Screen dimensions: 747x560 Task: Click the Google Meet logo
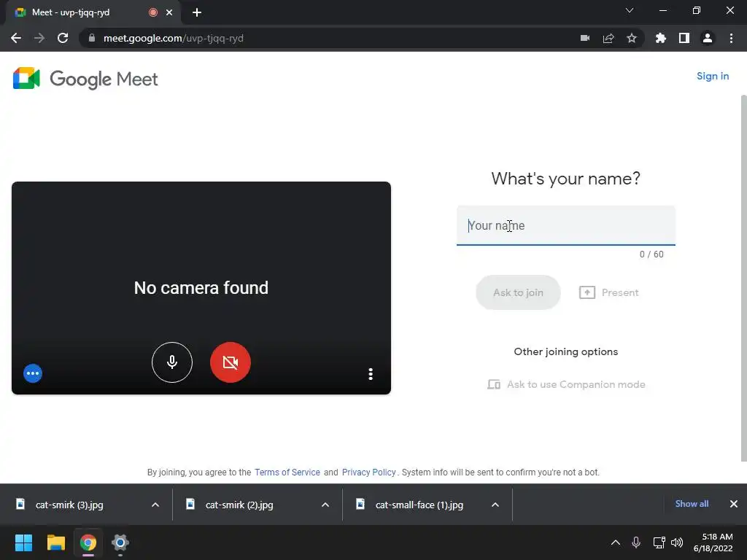click(85, 79)
